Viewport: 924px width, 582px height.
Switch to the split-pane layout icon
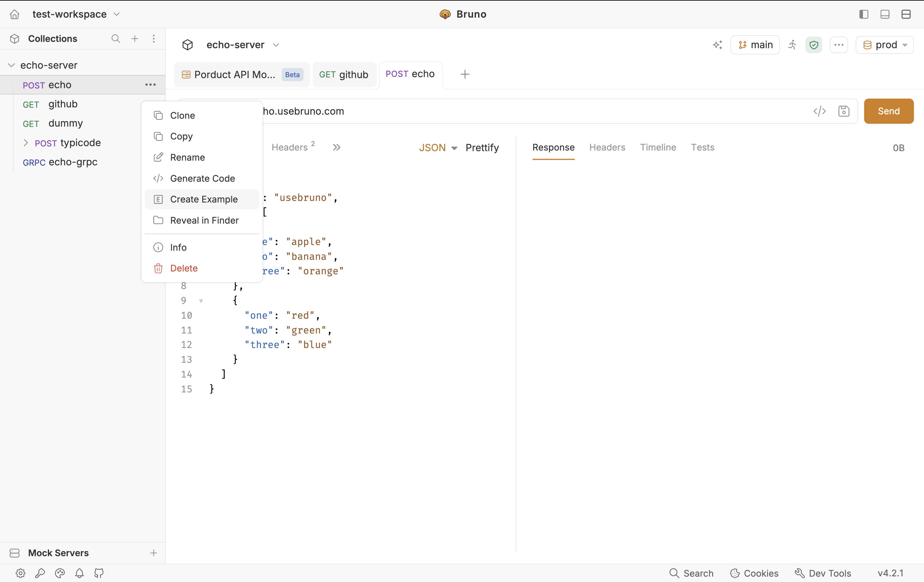coord(906,14)
